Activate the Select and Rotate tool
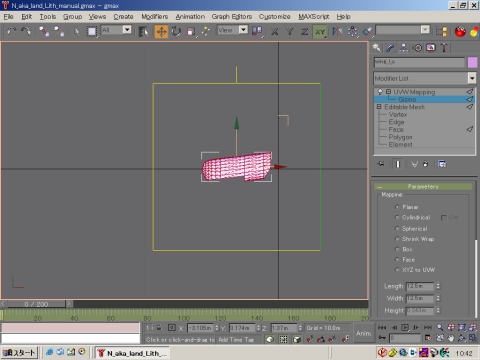Screen dimensions: 480x360 click(176, 32)
